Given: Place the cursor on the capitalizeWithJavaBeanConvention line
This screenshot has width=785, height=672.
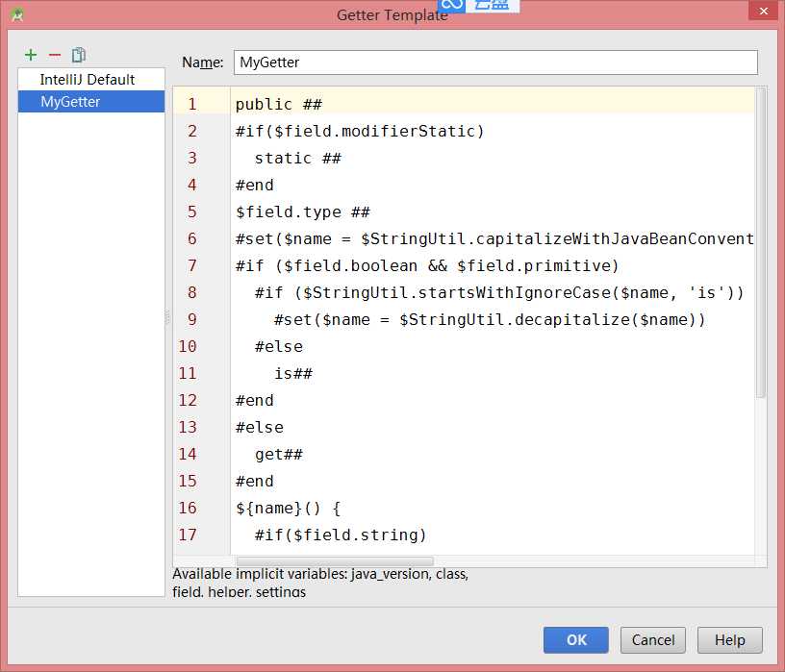Looking at the screenshot, I should click(494, 239).
